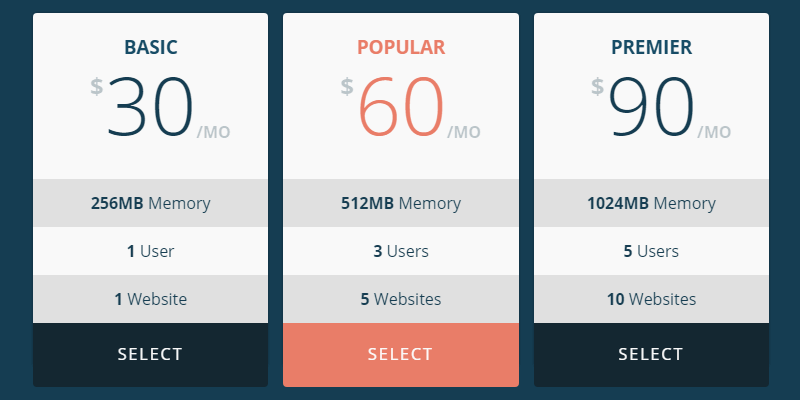Click the 1 User row
This screenshot has height=400, width=800.
click(150, 251)
